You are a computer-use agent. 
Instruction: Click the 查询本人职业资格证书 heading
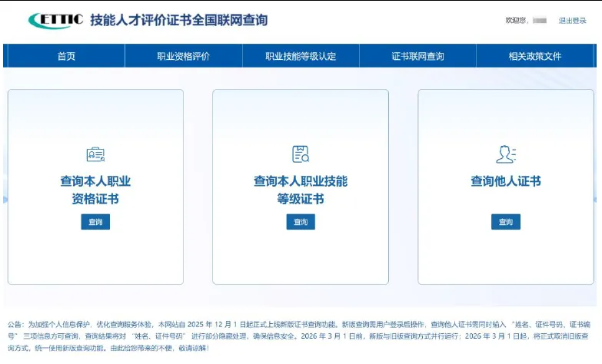(x=95, y=190)
